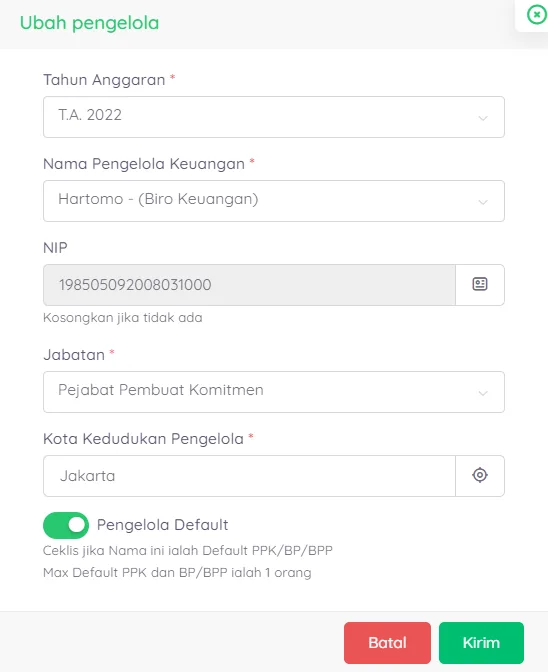Toggle the Pengelola Default switch

[66, 525]
